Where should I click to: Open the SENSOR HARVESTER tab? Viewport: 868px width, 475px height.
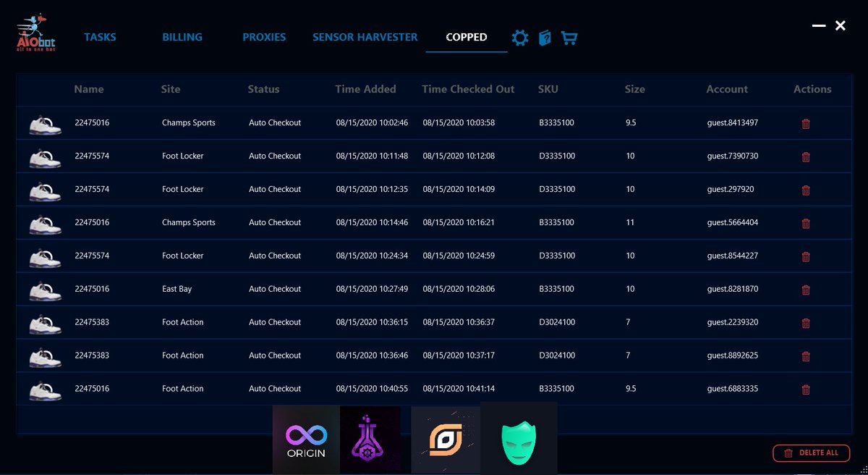[x=365, y=37]
